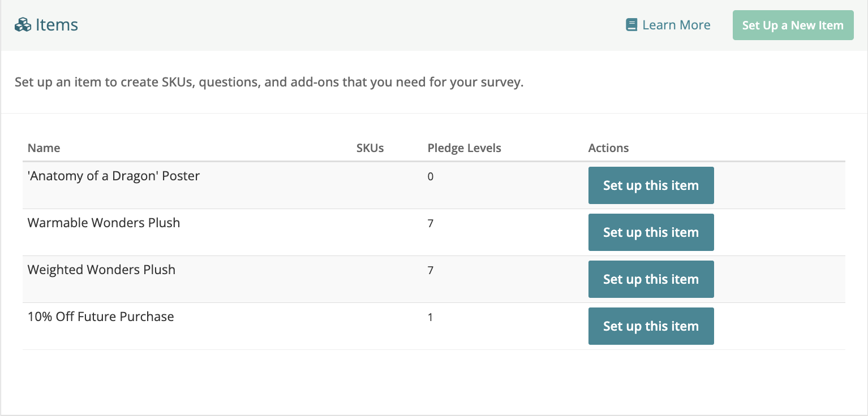Screen dimensions: 868x416
Task: Click the SKUs column header
Action: (370, 148)
